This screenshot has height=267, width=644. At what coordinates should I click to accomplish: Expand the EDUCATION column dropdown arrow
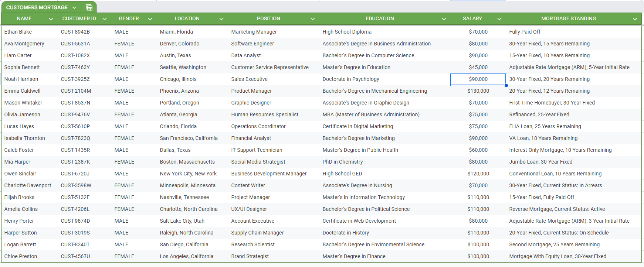point(444,19)
